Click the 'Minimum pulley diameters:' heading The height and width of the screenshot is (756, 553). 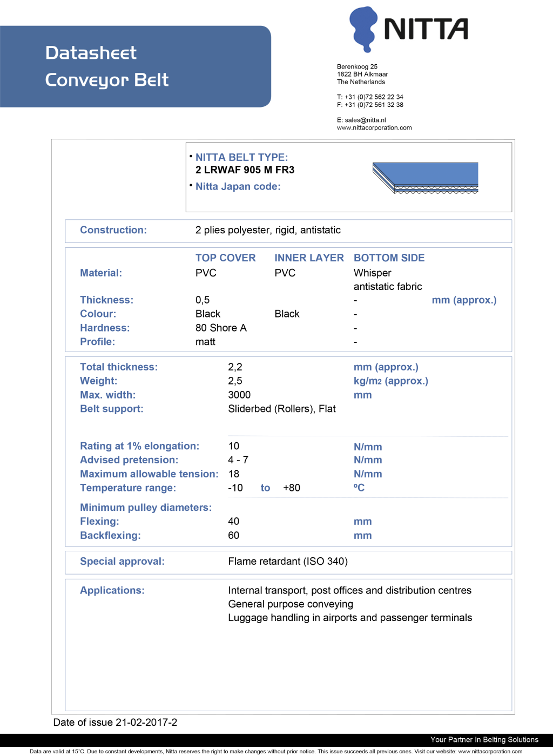pyautogui.click(x=146, y=508)
